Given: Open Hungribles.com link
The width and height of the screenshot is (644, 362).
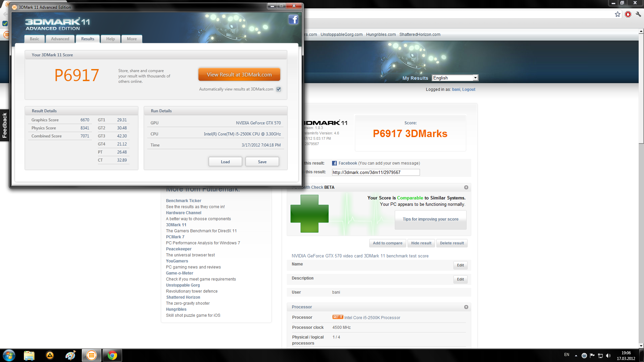Looking at the screenshot, I should (381, 35).
